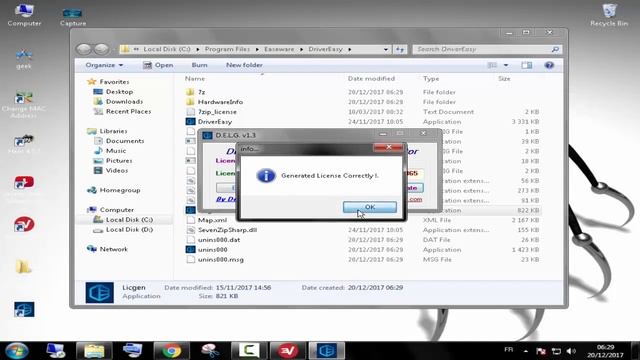This screenshot has width=640, height=360.
Task: Click Open in Explorer toolbar
Action: [158, 65]
